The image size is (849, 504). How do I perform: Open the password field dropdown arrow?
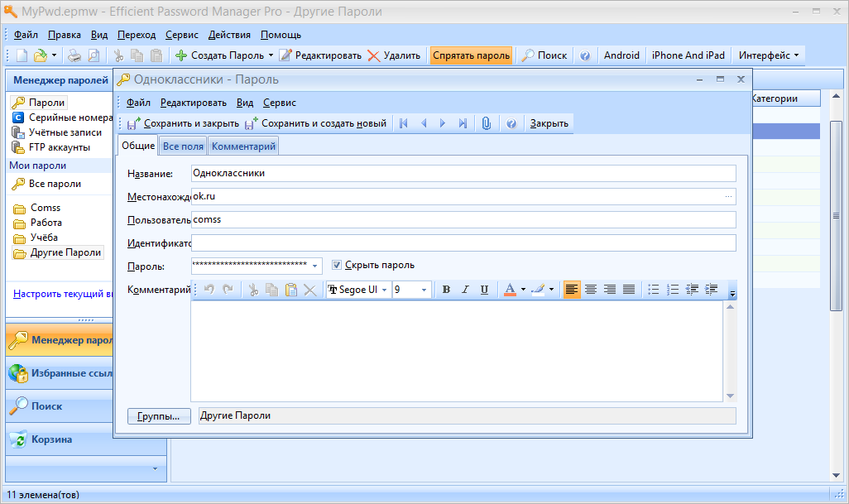click(x=314, y=266)
